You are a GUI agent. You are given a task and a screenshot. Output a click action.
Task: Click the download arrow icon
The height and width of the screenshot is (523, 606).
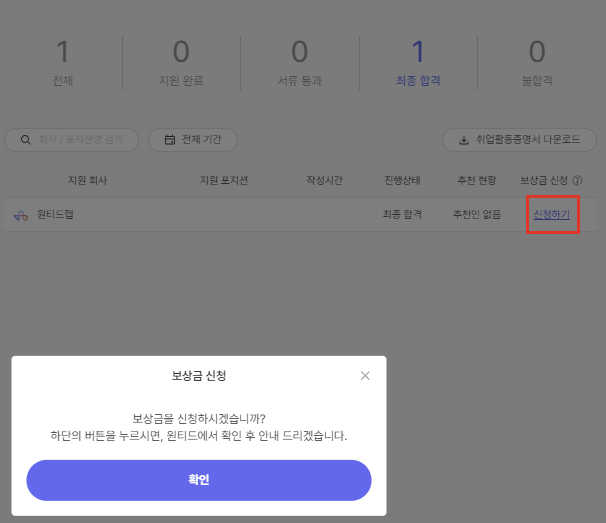point(464,140)
